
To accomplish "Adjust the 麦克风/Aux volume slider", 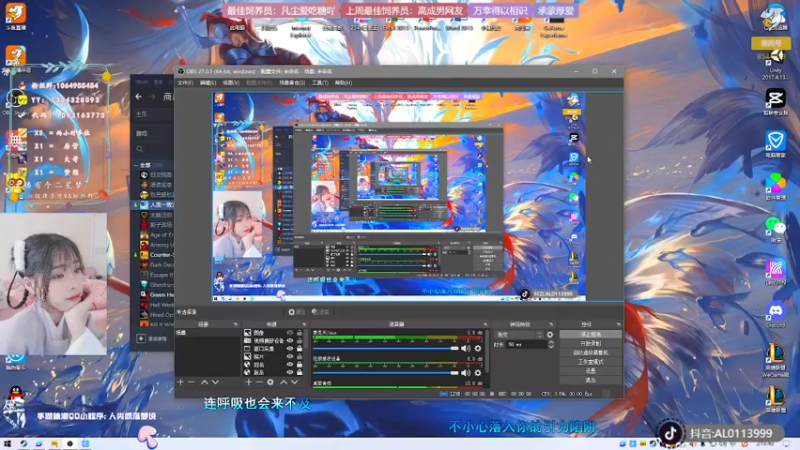I will (x=385, y=348).
